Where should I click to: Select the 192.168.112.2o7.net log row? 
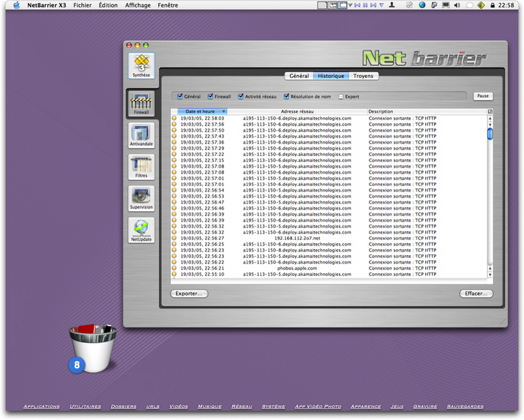coord(329,238)
